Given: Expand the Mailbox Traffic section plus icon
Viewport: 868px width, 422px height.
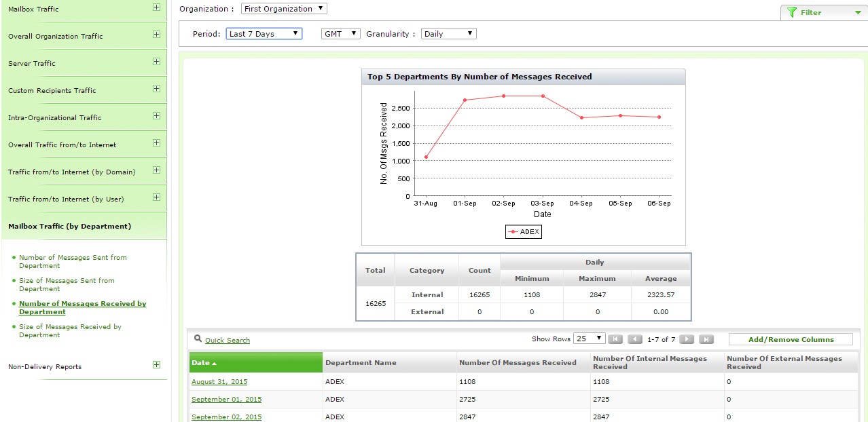Looking at the screenshot, I should 156,7.
